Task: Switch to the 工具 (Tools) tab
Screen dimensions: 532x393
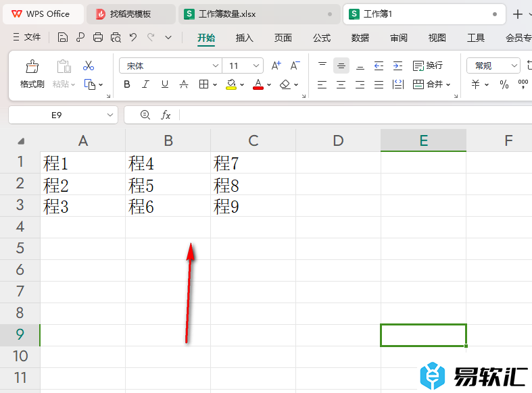Action: pos(476,38)
